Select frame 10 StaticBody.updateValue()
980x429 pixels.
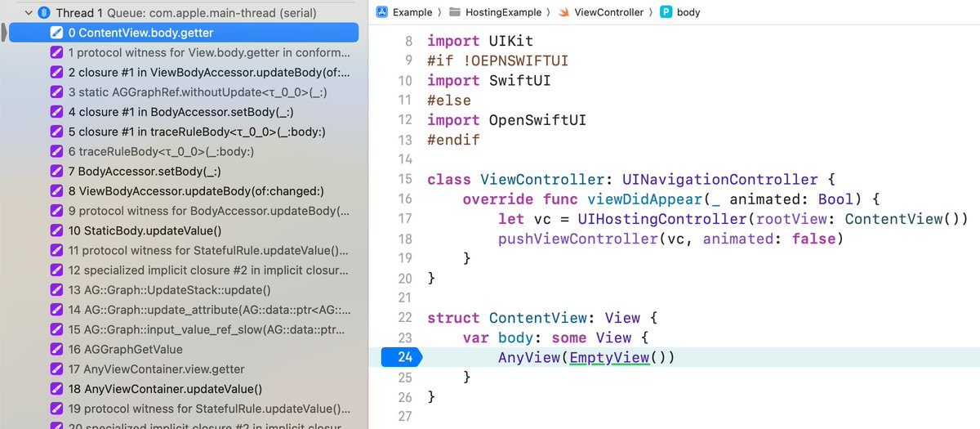(184, 230)
